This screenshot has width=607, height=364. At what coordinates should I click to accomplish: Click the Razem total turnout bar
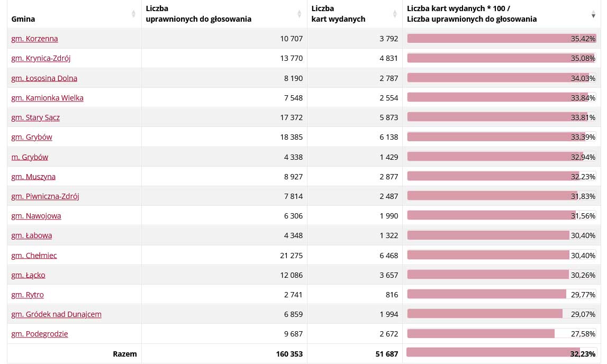point(501,353)
